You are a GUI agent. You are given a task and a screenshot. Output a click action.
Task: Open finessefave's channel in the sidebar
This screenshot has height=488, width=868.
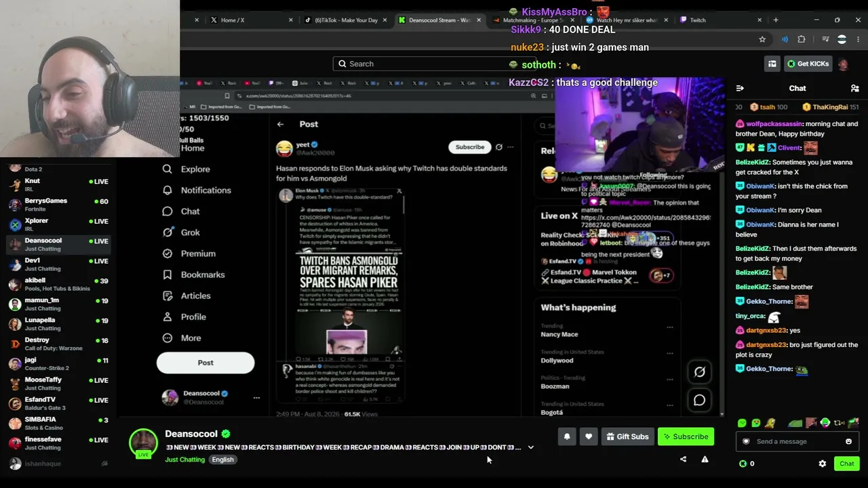[x=58, y=443]
